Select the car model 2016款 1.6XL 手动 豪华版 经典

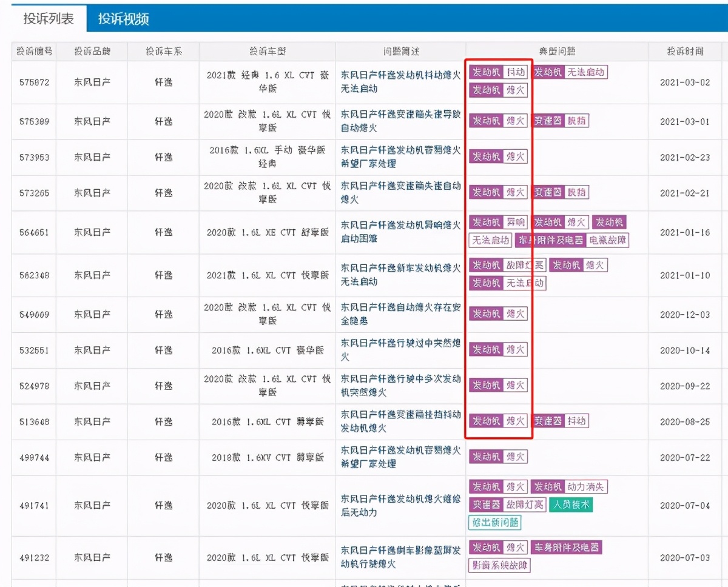pyautogui.click(x=268, y=157)
